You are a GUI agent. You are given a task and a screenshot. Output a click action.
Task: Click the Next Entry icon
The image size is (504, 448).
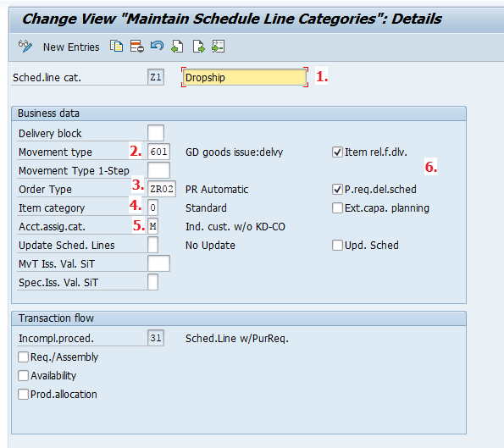(198, 47)
